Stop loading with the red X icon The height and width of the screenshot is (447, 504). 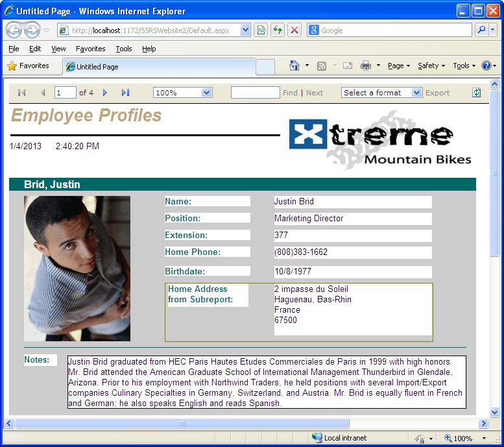294,30
